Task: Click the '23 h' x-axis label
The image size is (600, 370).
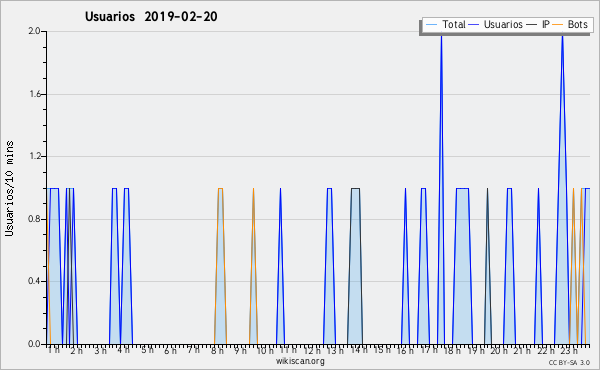Action: point(569,350)
